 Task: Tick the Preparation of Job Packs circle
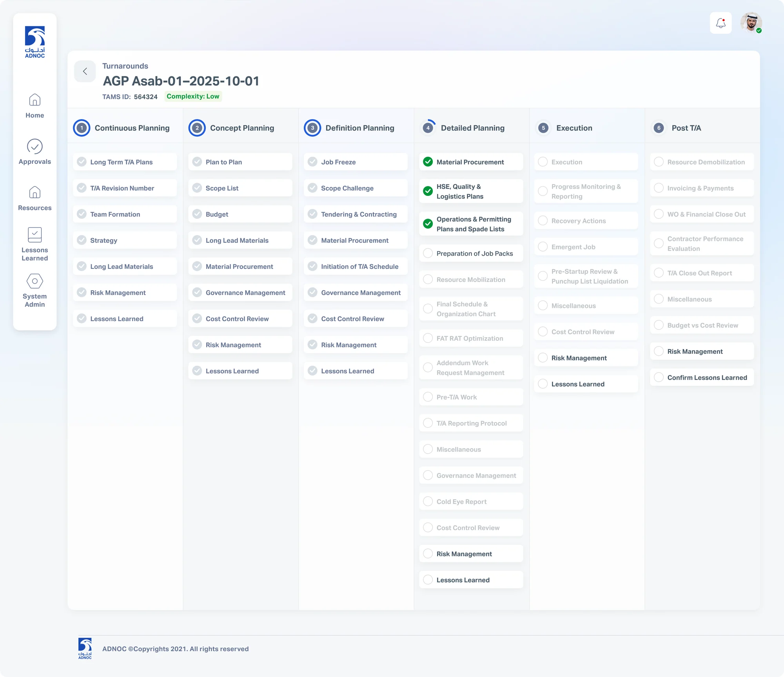pos(428,253)
